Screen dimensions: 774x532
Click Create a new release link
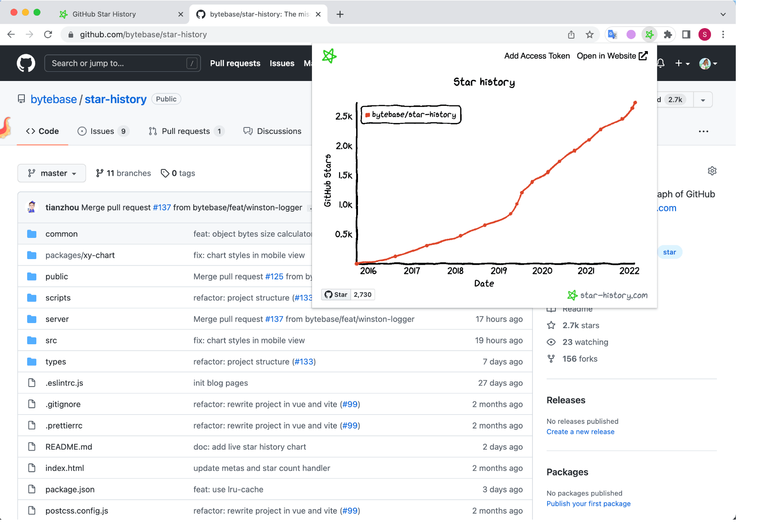point(580,432)
